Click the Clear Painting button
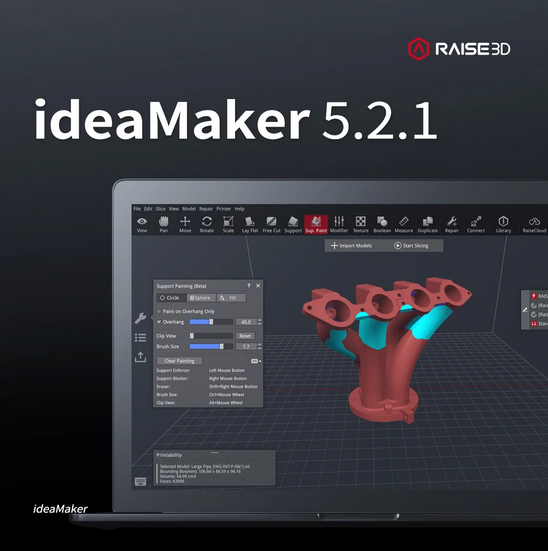Image resolution: width=548 pixels, height=551 pixels. [x=179, y=361]
